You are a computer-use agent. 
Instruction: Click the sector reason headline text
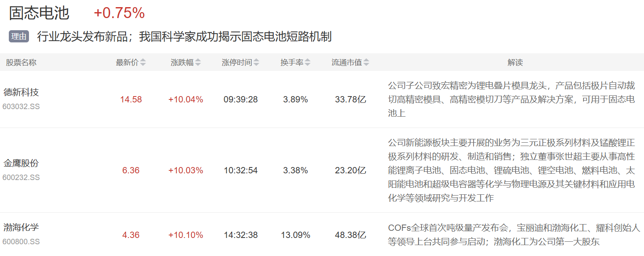184,37
